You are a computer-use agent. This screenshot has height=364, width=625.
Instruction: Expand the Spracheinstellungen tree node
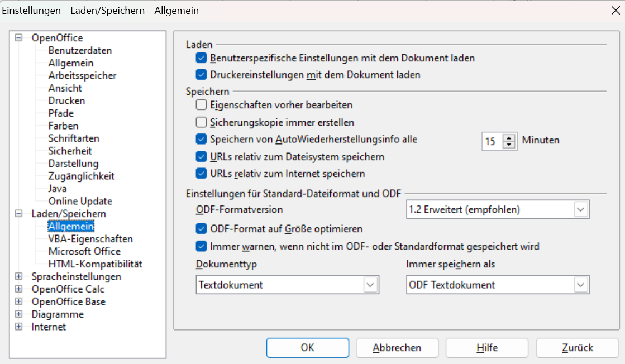[x=19, y=276]
